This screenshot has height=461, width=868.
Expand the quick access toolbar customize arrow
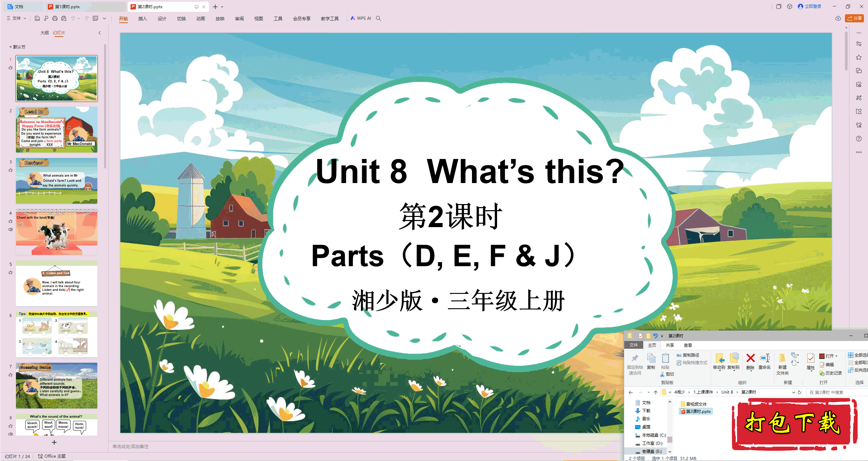(104, 18)
